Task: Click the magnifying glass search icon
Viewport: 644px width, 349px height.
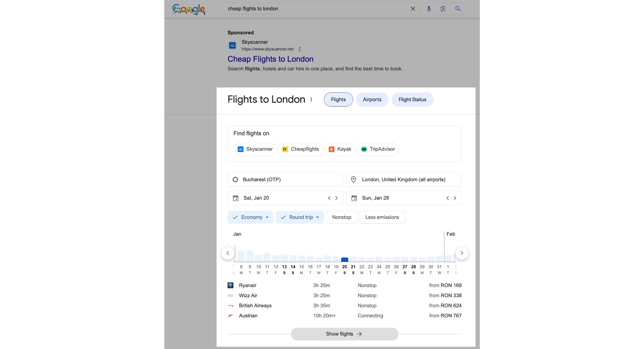Action: [x=458, y=9]
